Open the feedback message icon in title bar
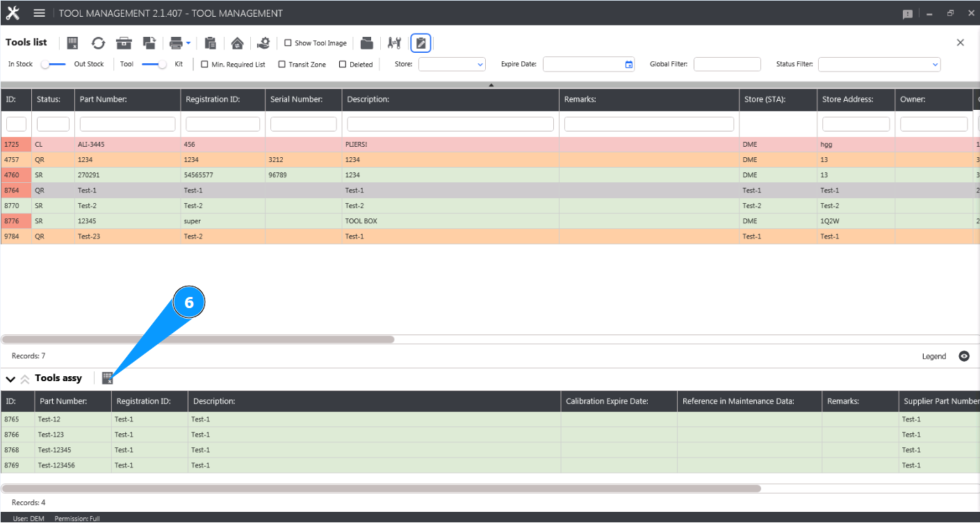Viewport: 980px width, 523px height. [908, 14]
